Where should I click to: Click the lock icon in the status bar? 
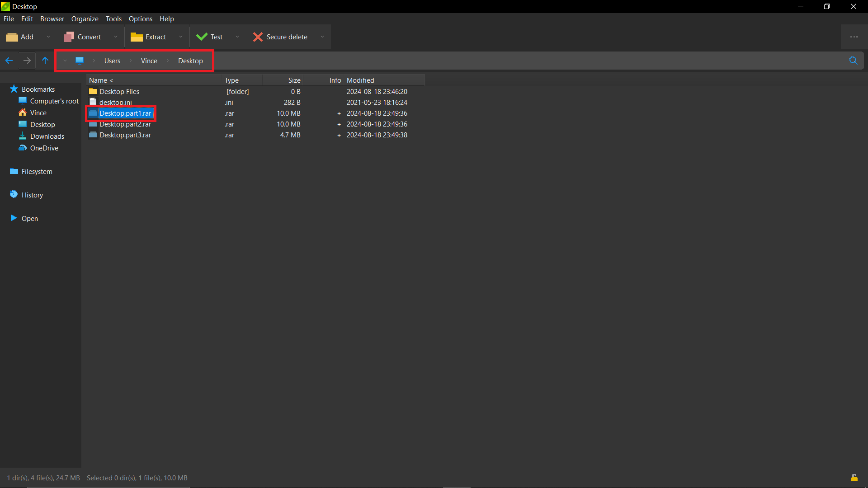(x=854, y=478)
